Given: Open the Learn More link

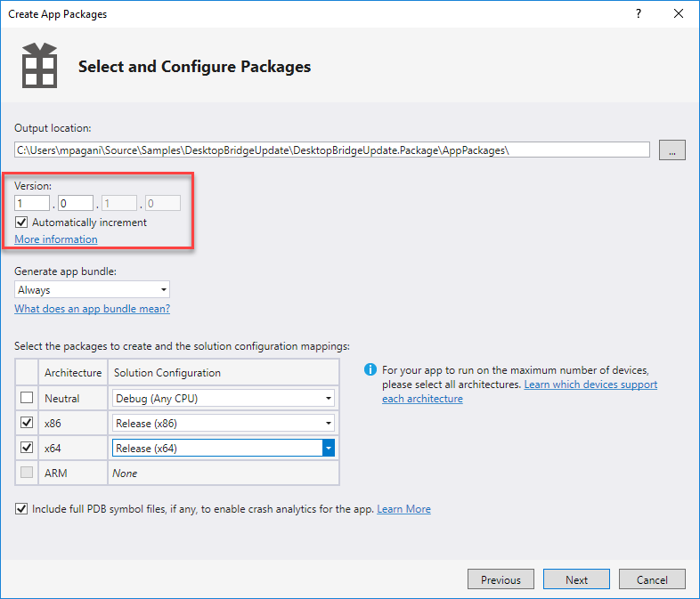Looking at the screenshot, I should click(403, 509).
